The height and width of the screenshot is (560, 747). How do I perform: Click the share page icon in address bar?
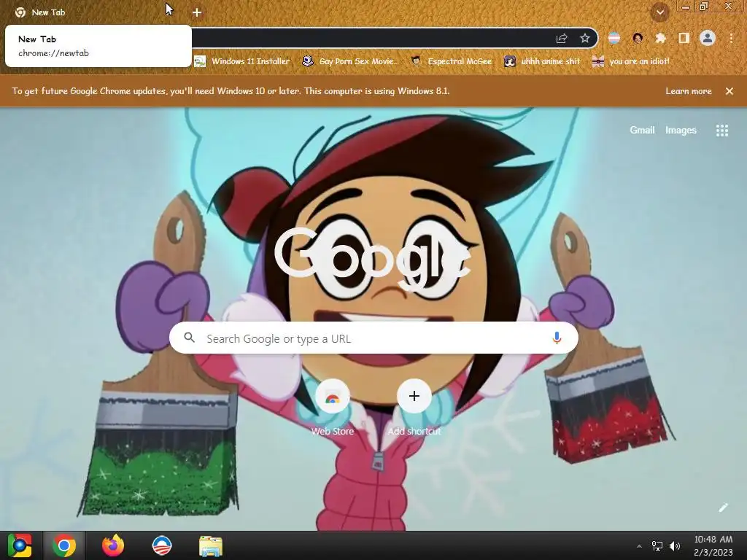[x=562, y=39]
